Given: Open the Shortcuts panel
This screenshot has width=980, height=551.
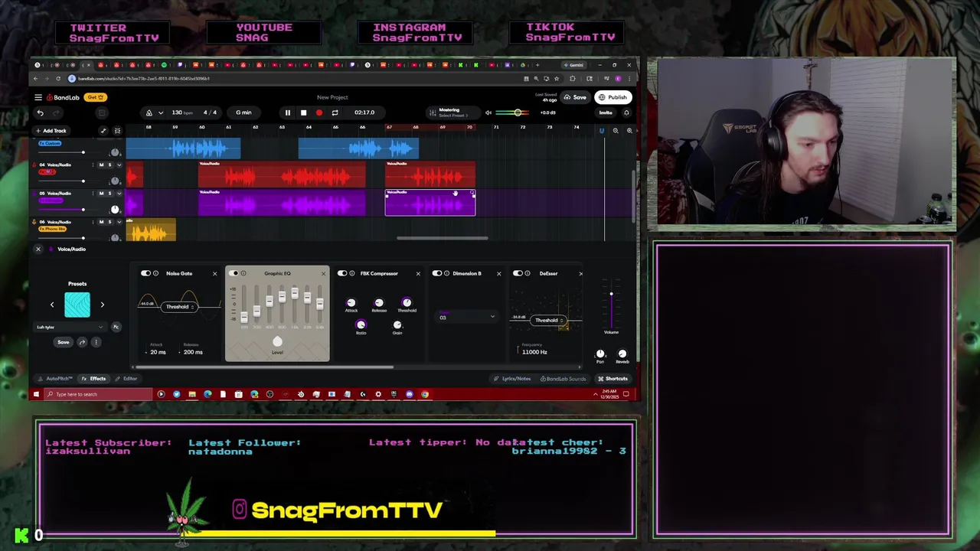Looking at the screenshot, I should [612, 379].
